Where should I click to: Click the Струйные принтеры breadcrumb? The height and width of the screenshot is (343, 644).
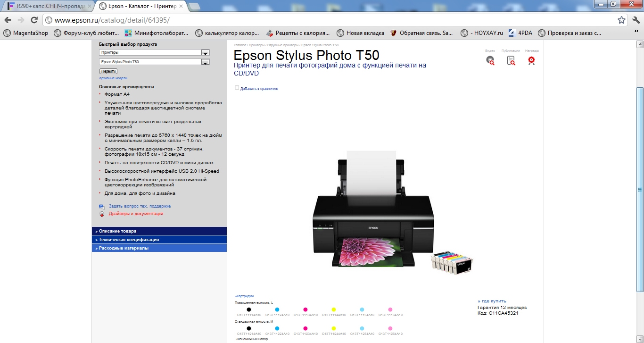283,45
